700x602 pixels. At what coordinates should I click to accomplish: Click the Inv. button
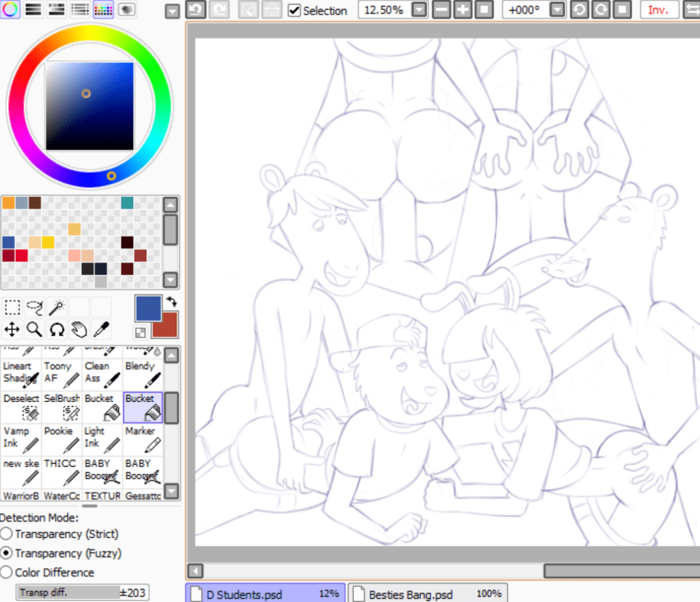(x=658, y=10)
